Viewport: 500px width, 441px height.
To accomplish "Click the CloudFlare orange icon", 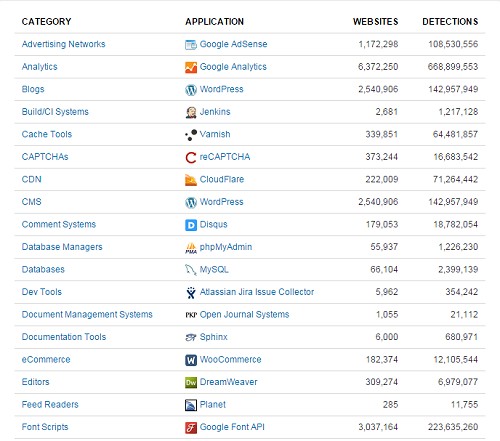I will pos(191,180).
